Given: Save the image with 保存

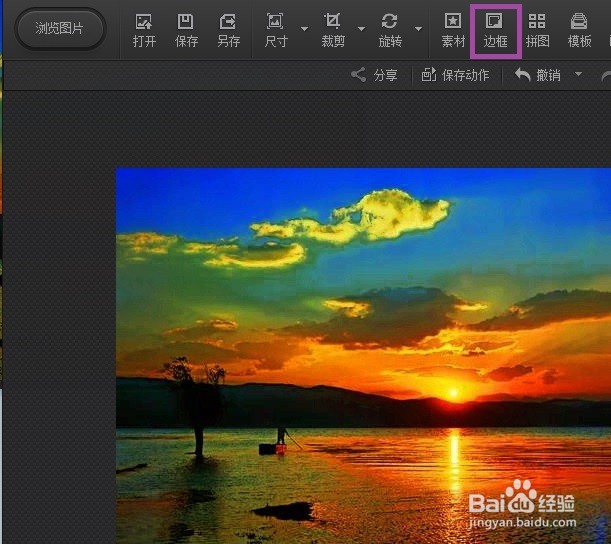Looking at the screenshot, I should [186, 30].
